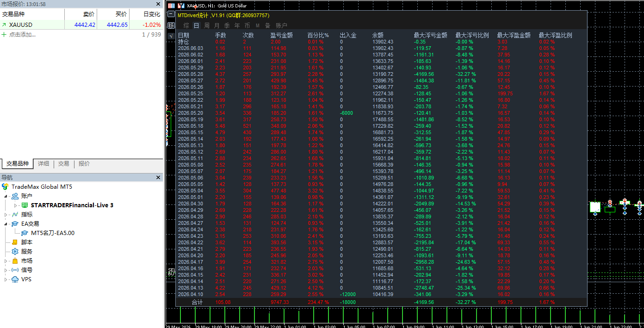The height and width of the screenshot is (328, 644).
Task: Click the depth-of-market grid icon on the chart
Action: [171, 6]
